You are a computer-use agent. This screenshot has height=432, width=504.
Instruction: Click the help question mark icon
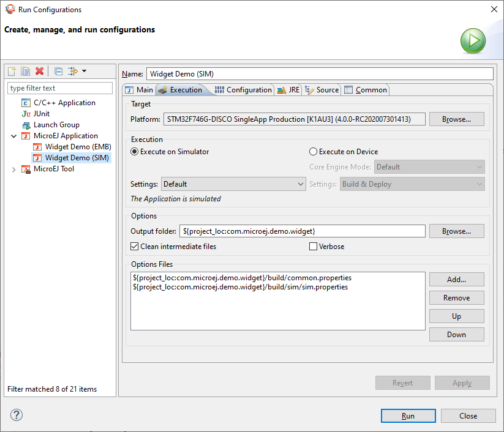(17, 415)
